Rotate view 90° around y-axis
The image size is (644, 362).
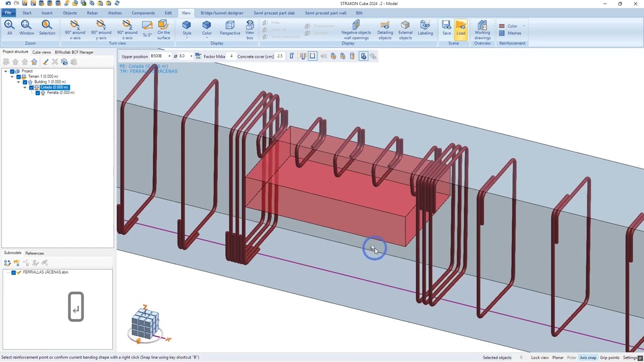[101, 30]
